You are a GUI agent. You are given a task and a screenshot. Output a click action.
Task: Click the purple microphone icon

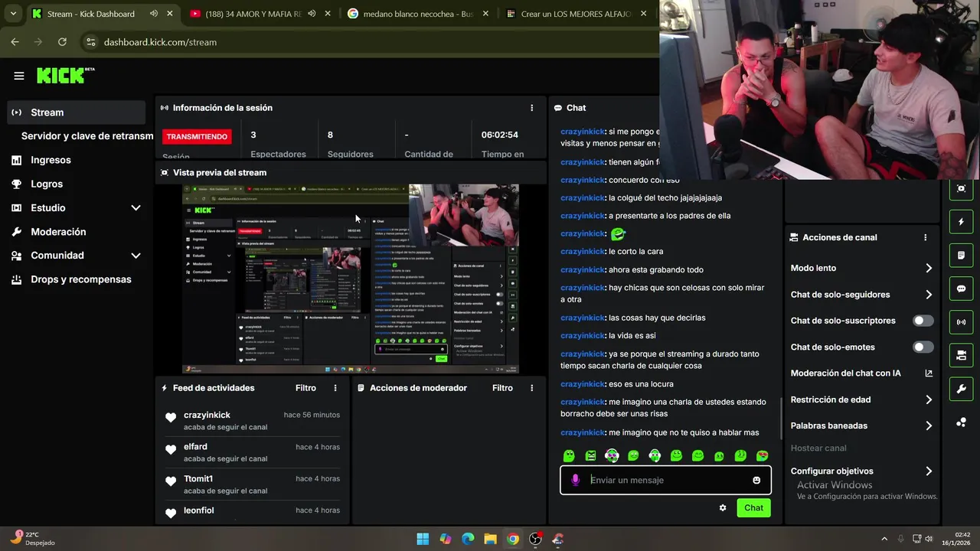click(576, 480)
